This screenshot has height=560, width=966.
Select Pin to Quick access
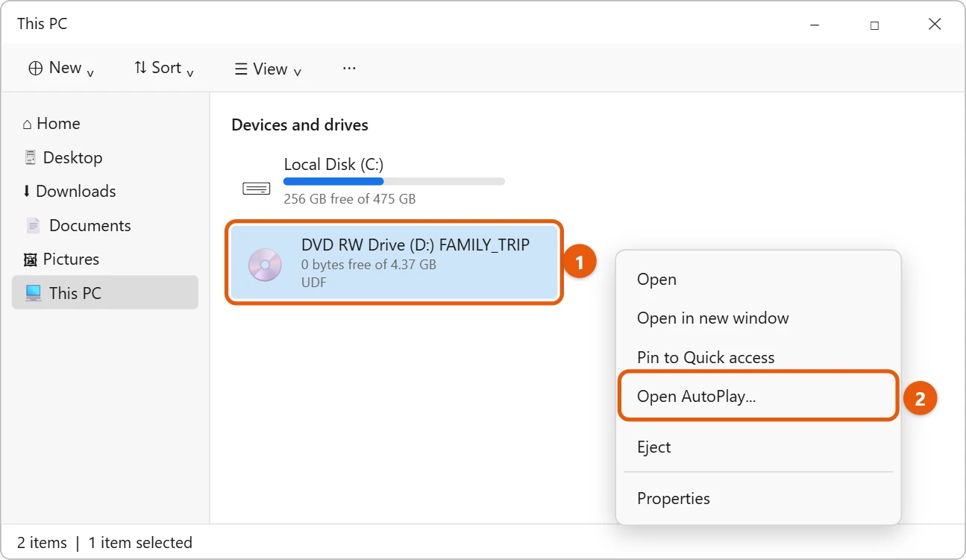pos(759,357)
